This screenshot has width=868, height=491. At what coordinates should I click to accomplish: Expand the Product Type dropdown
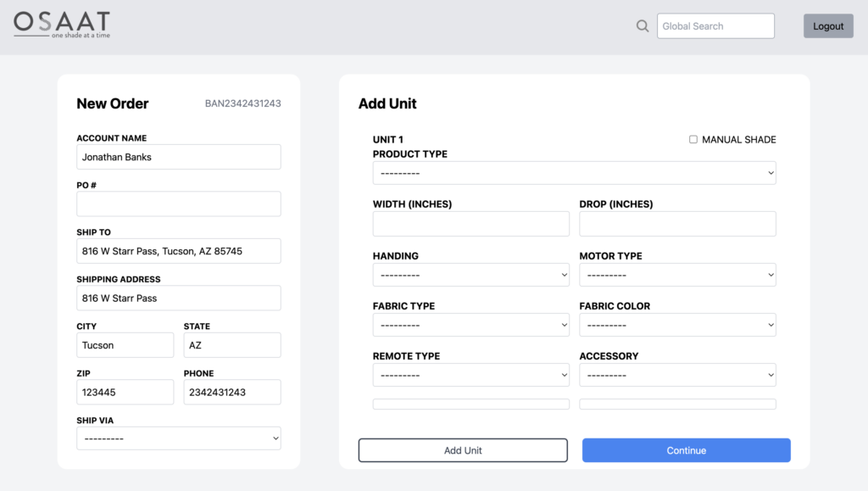(x=574, y=173)
